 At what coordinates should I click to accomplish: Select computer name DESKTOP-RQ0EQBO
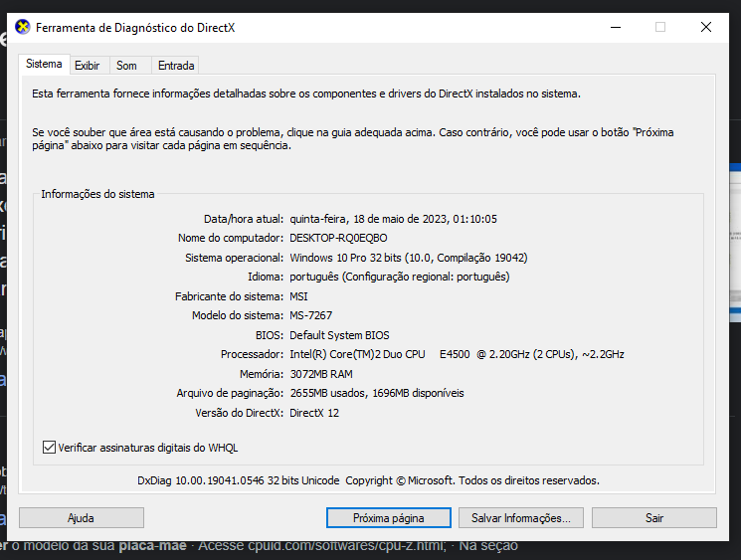pyautogui.click(x=338, y=238)
